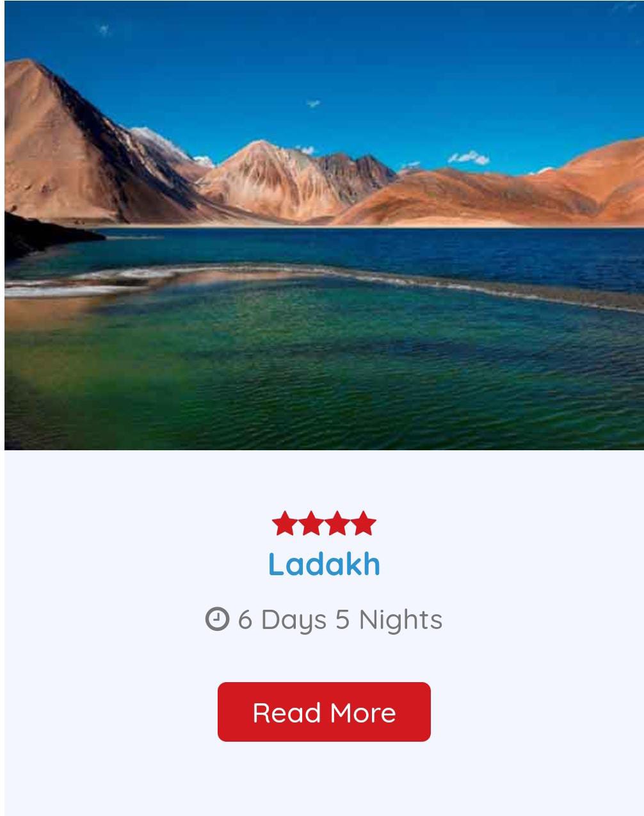Click the clock icon beside the duration

[217, 619]
